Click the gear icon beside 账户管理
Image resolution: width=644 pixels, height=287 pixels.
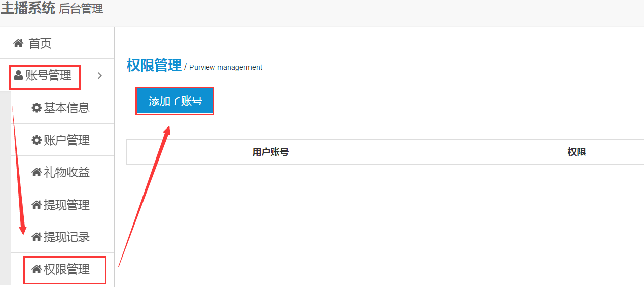(x=37, y=140)
